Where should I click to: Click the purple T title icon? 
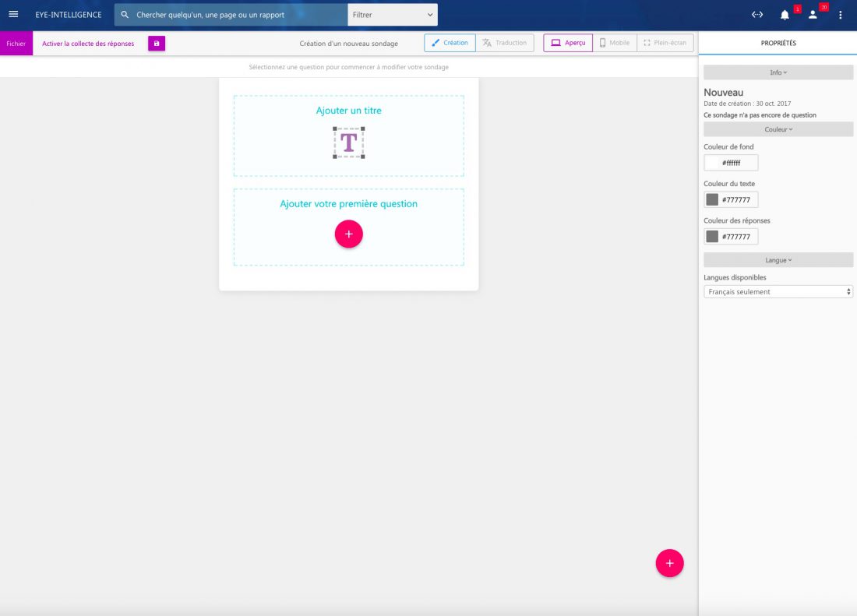click(x=349, y=143)
